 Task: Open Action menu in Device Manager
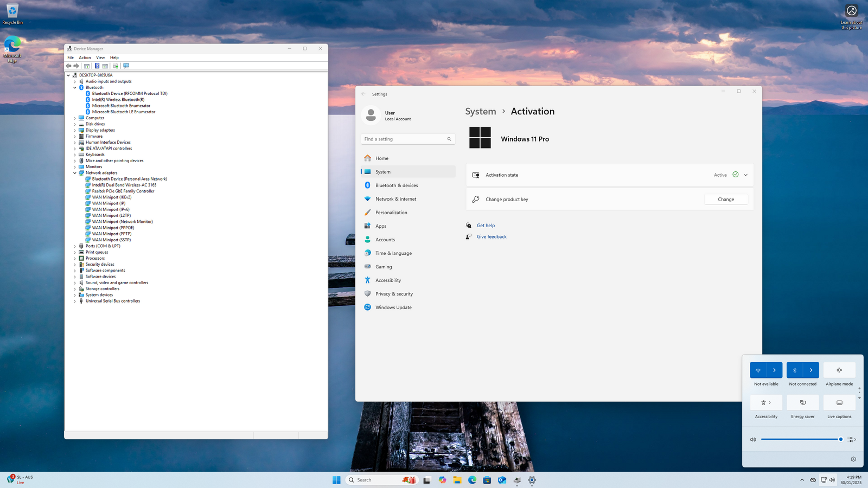(x=85, y=57)
